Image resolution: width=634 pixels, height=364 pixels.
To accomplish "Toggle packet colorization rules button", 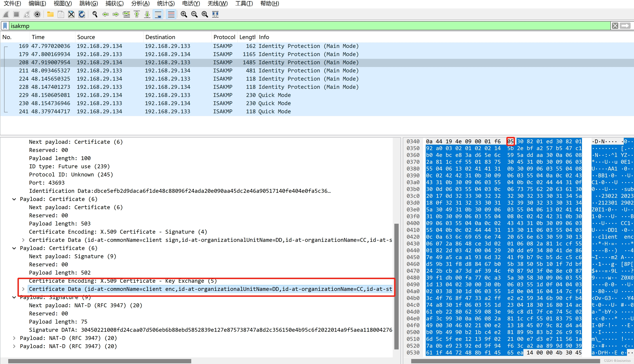I will coord(171,14).
